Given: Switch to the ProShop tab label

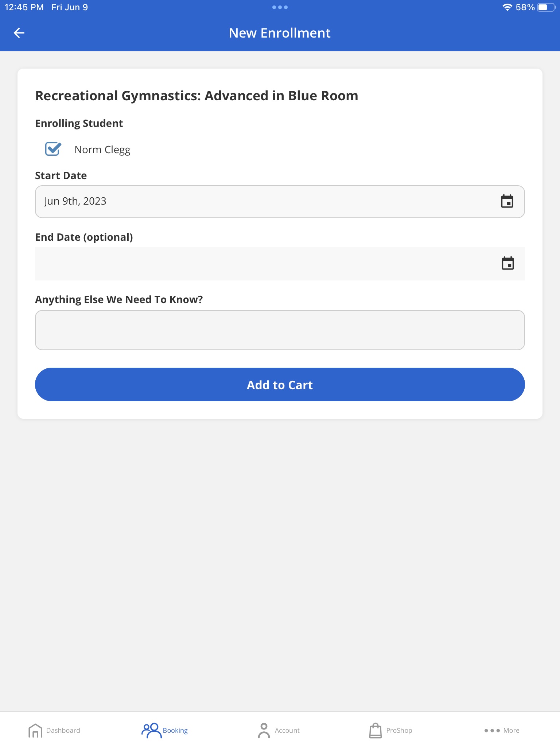Looking at the screenshot, I should pyautogui.click(x=399, y=731).
